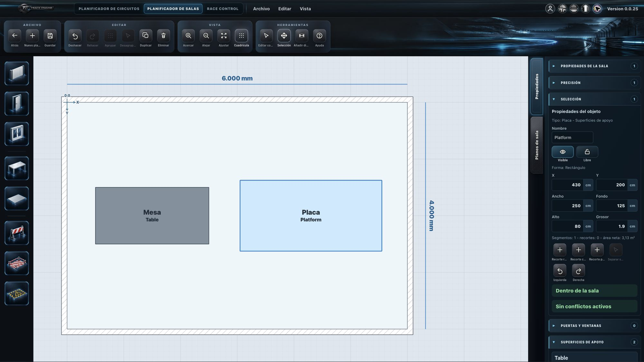
Task: Zoom in with the Acercar icon
Action: tap(188, 36)
